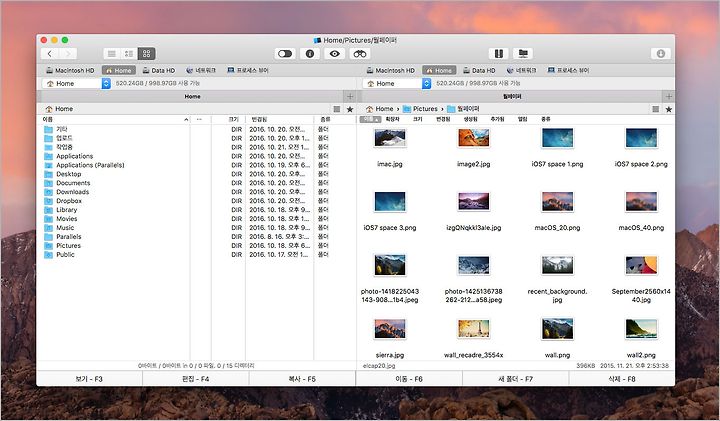Select the wall2.png thumbnail
720x421 pixels.
[641, 329]
